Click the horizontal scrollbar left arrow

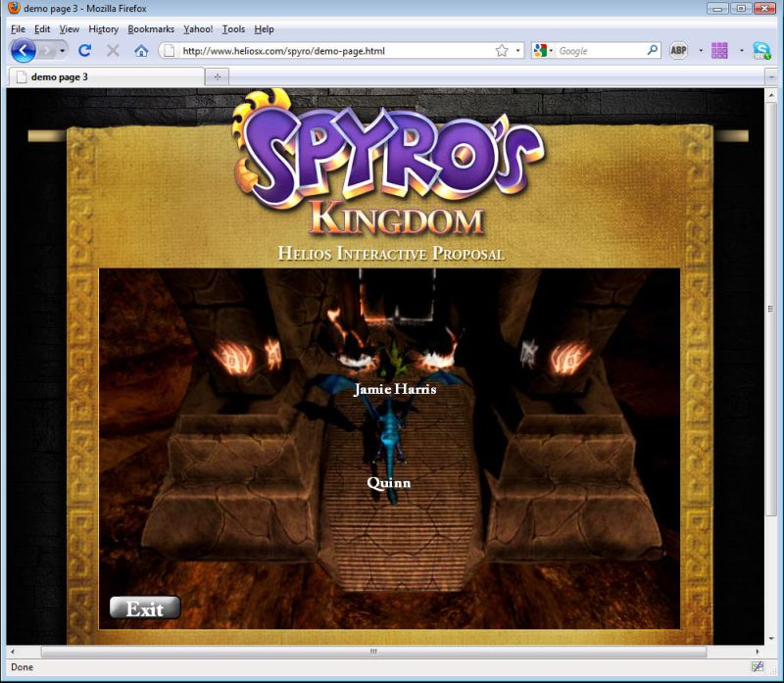(13, 652)
